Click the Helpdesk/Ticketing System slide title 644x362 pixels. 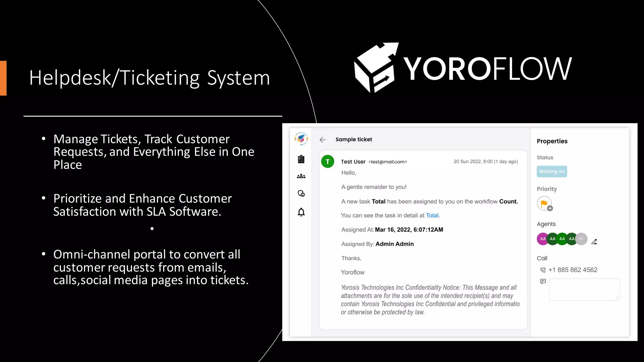(149, 78)
